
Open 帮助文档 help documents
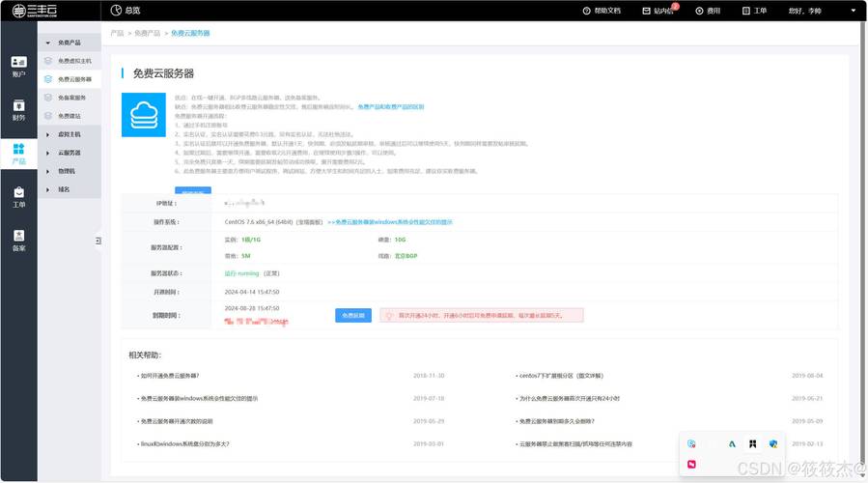point(602,11)
